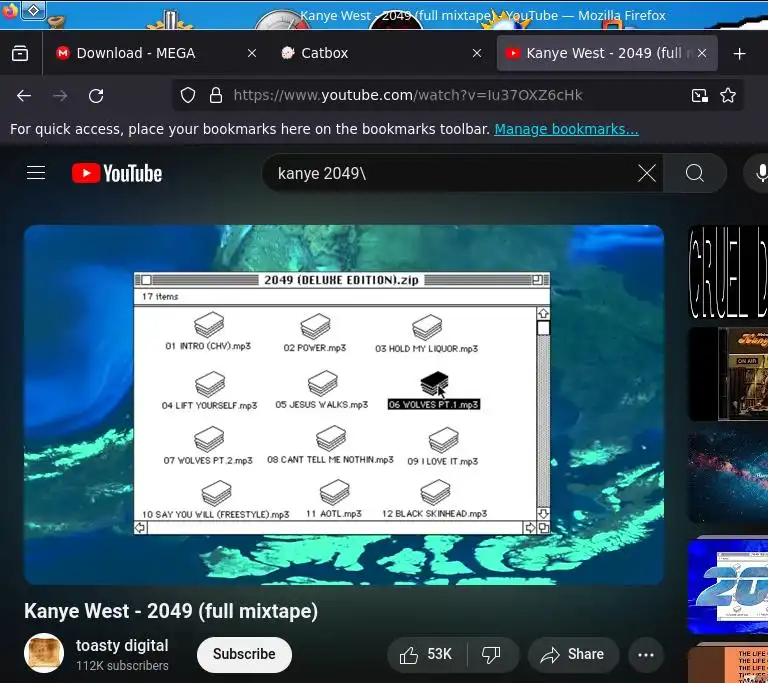The width and height of the screenshot is (768, 683).
Task: Click 04 LIFT YOURSELF.mp3 file icon
Action: (210, 384)
